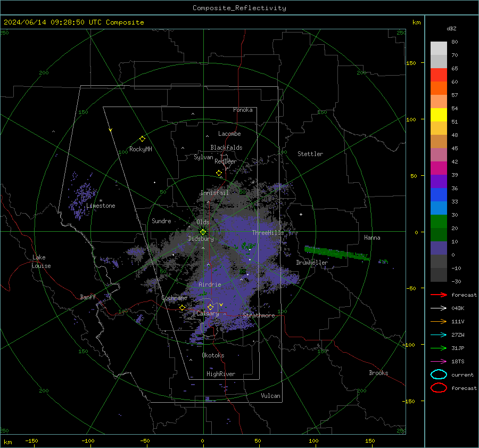The image size is (479, 448).
Task: Click the Olds label
Action: click(203, 222)
